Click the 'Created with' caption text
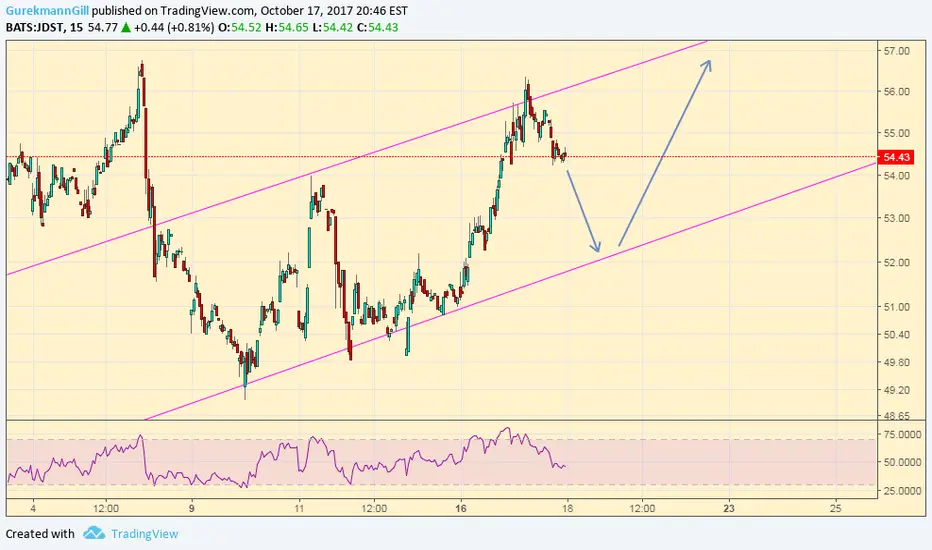932x550 pixels. point(40,534)
